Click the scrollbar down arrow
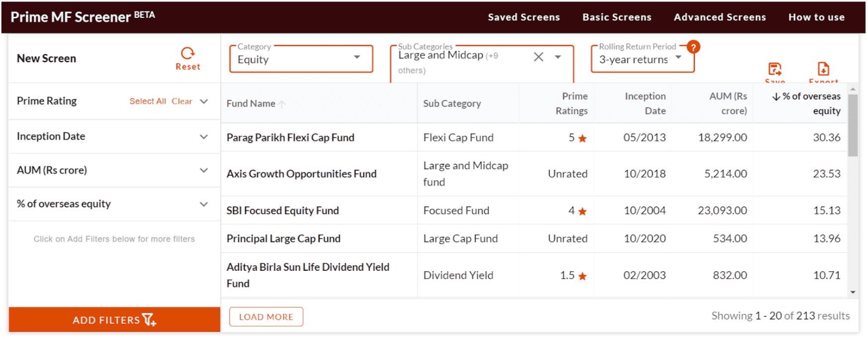Viewport: 868px width, 339px height. click(853, 292)
